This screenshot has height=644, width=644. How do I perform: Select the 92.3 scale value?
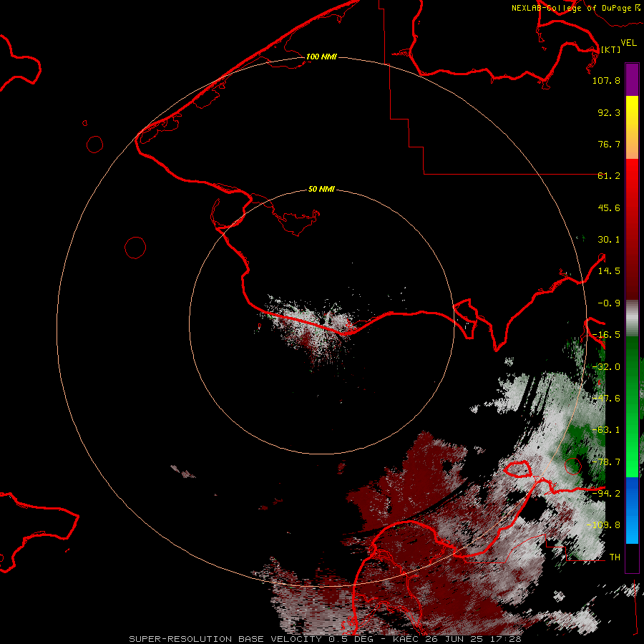click(609, 112)
